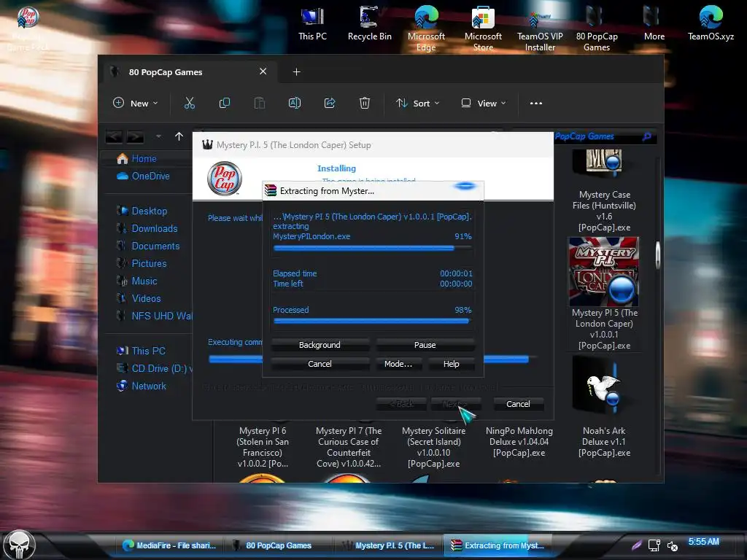The image size is (747, 560).
Task: Click the Cut scissors icon in Explorer toolbar
Action: [190, 103]
